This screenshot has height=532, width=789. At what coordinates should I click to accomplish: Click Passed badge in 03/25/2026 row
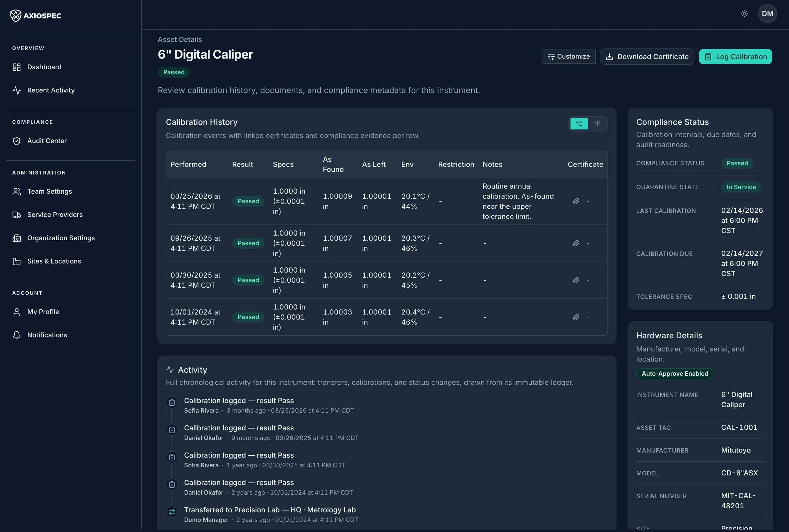pyautogui.click(x=248, y=201)
